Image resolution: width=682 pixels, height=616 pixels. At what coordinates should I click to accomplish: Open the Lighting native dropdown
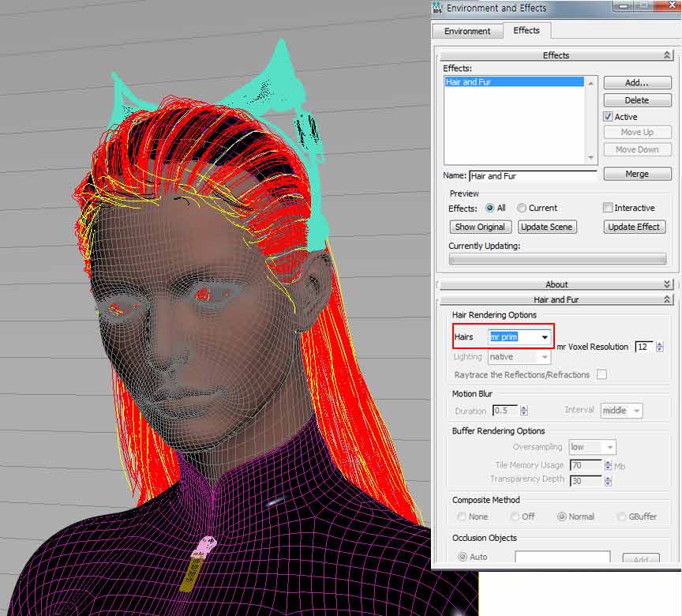point(519,357)
